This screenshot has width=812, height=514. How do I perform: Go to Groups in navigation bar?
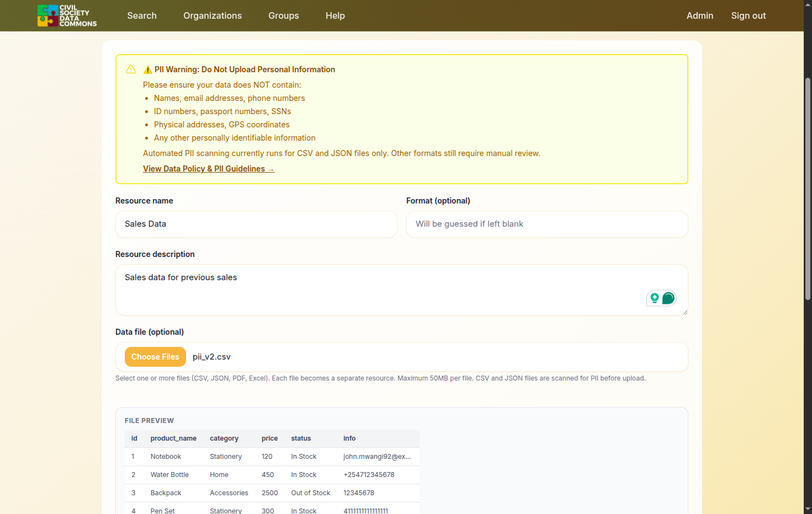coord(284,15)
